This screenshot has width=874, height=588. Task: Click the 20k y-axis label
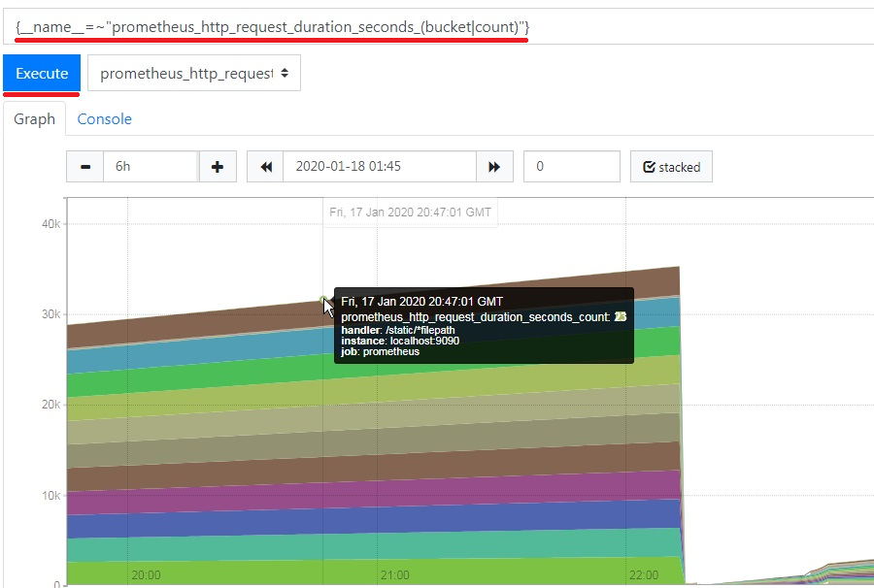[x=50, y=405]
